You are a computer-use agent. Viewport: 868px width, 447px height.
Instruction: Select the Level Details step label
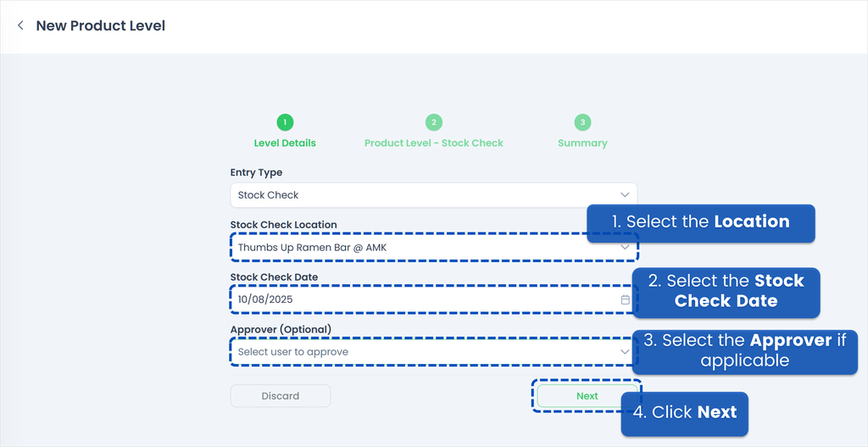[285, 143]
